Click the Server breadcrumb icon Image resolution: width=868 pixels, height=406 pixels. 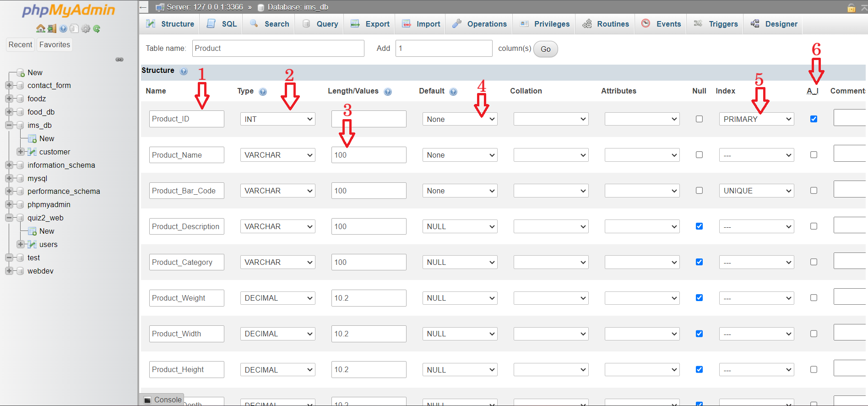[x=160, y=7]
